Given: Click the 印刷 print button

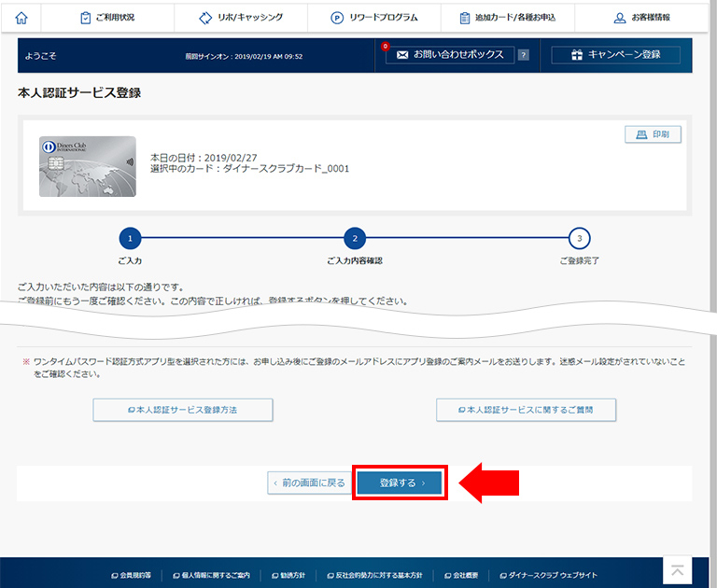Looking at the screenshot, I should (653, 135).
